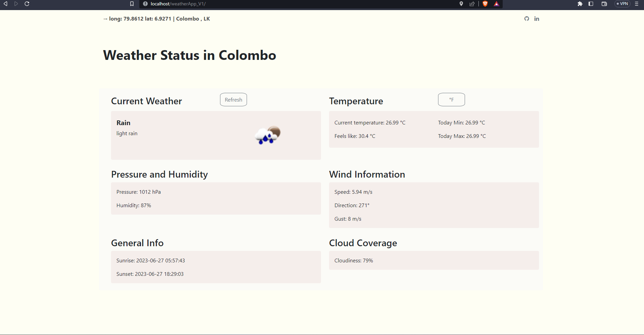Click the Colombo coordinates link
The height and width of the screenshot is (335, 644).
tap(157, 18)
